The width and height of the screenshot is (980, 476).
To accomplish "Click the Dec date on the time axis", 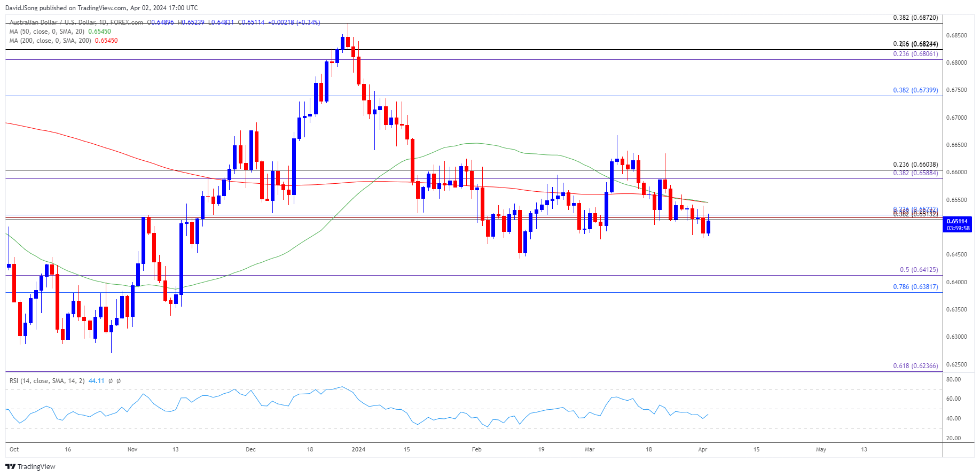I will (250, 449).
